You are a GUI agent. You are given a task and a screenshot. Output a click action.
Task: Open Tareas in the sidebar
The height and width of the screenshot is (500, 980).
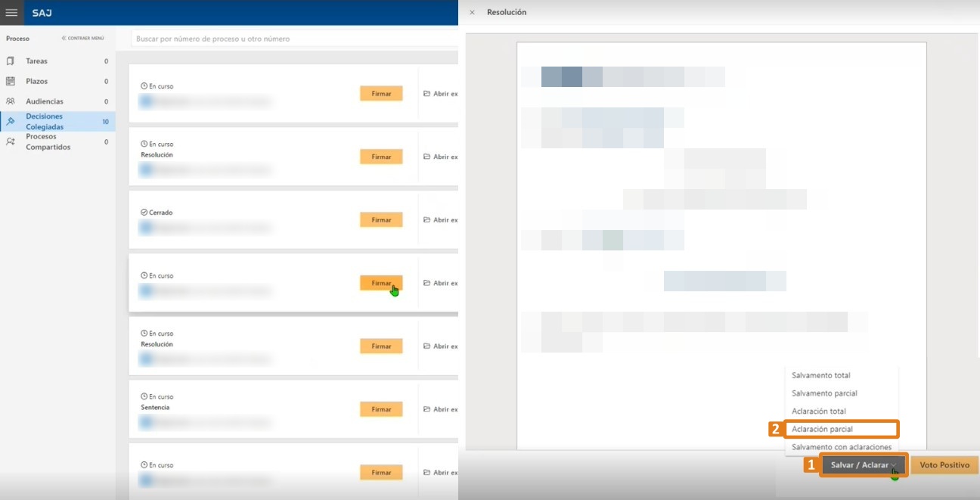pos(57,61)
